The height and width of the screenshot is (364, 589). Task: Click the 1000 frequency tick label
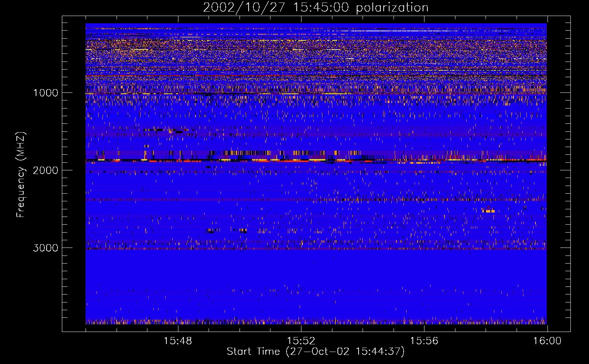point(46,93)
